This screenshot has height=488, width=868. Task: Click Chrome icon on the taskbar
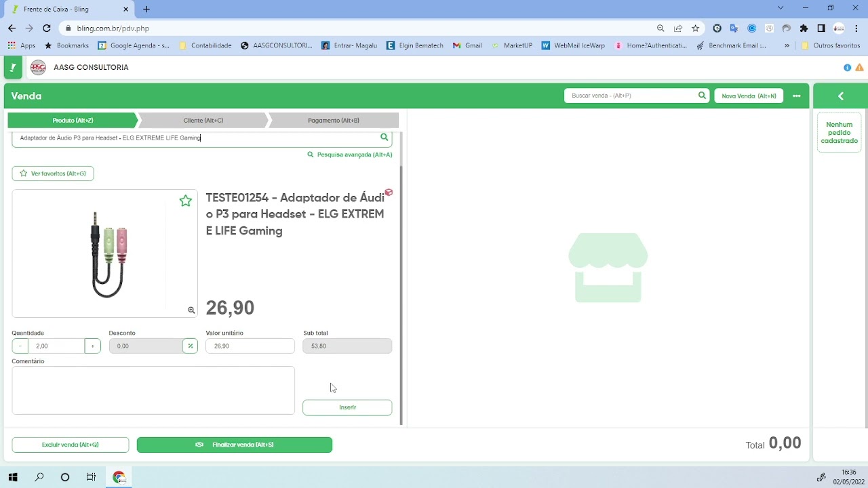point(119,477)
